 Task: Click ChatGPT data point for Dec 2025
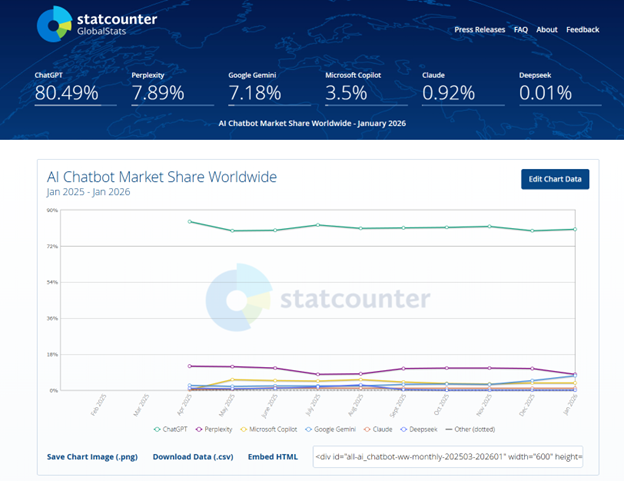[x=532, y=231]
